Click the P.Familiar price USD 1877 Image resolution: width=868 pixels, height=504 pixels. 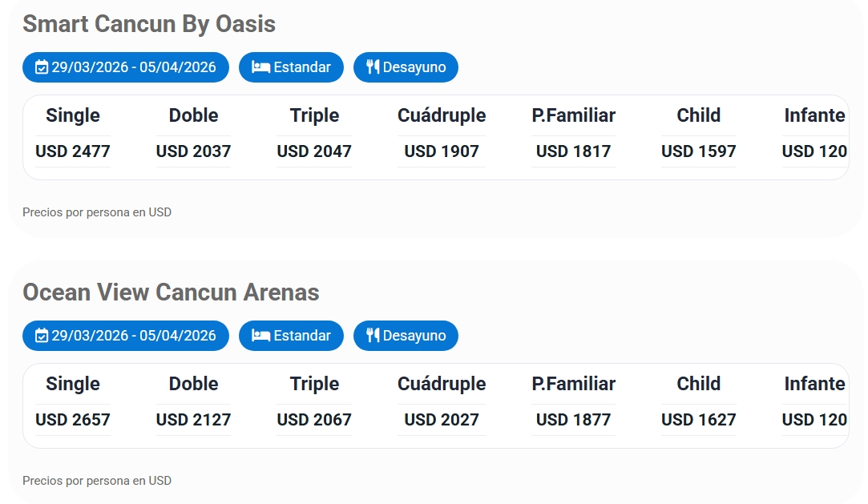[x=573, y=419]
